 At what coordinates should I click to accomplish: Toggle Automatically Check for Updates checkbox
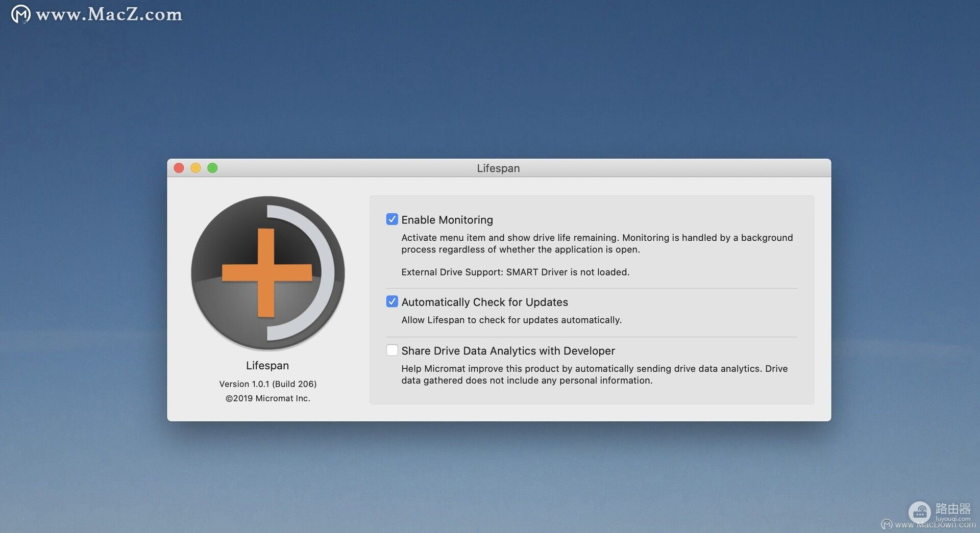pyautogui.click(x=392, y=301)
